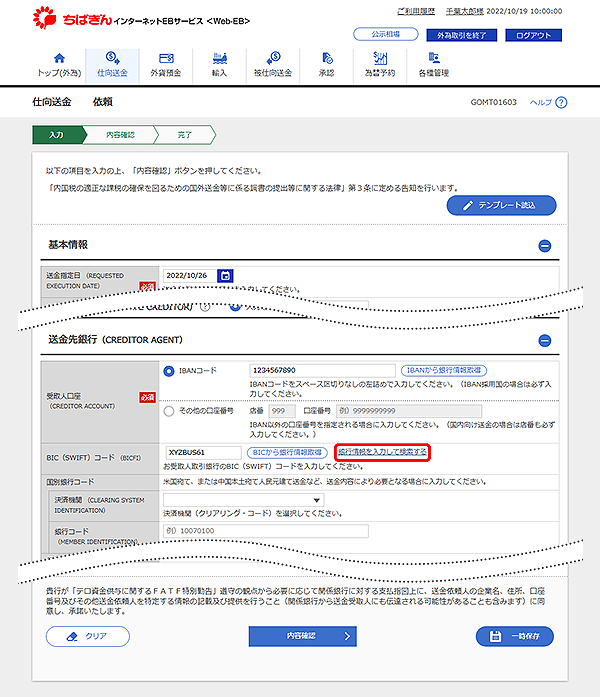Go to トップ(外為) home icon

coord(59,58)
